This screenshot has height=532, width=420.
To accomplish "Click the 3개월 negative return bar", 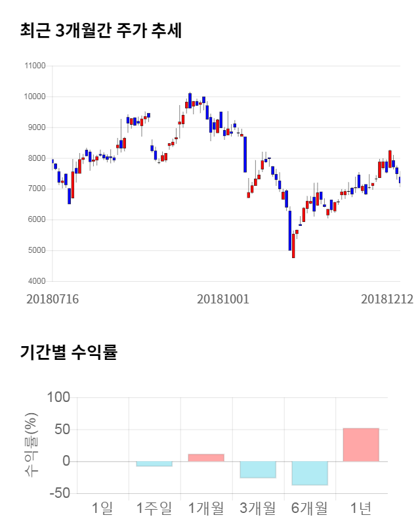I will tap(257, 469).
